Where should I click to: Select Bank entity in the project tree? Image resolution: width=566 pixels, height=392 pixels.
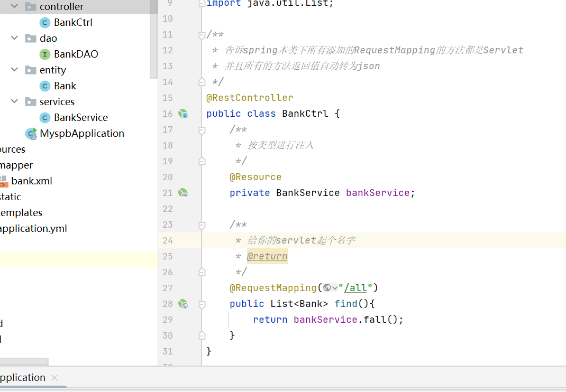click(65, 86)
